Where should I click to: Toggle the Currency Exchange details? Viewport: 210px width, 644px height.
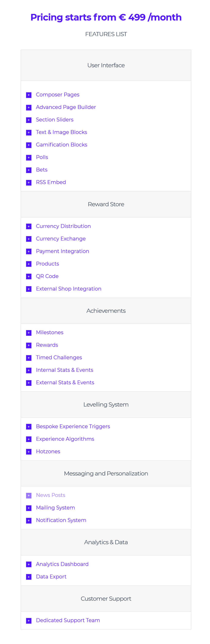[28, 239]
